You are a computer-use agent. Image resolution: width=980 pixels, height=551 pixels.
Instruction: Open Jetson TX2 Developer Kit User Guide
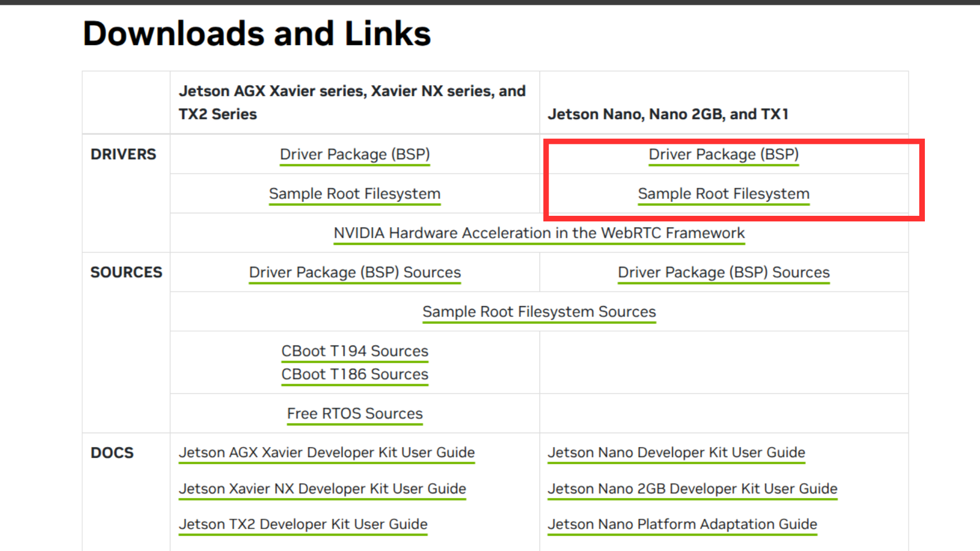[303, 524]
